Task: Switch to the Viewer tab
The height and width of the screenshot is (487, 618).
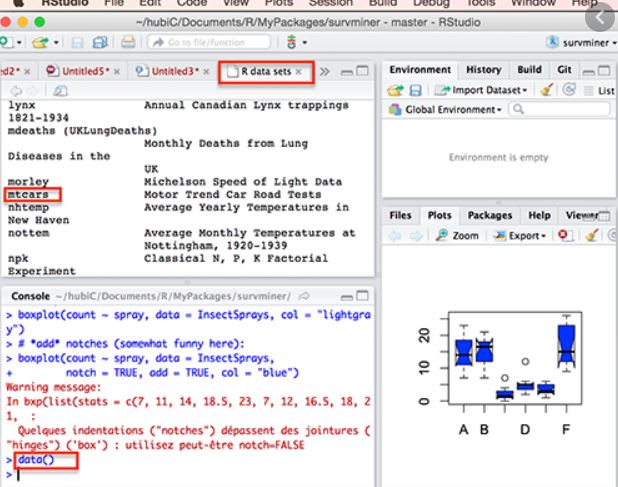Action: 582,216
